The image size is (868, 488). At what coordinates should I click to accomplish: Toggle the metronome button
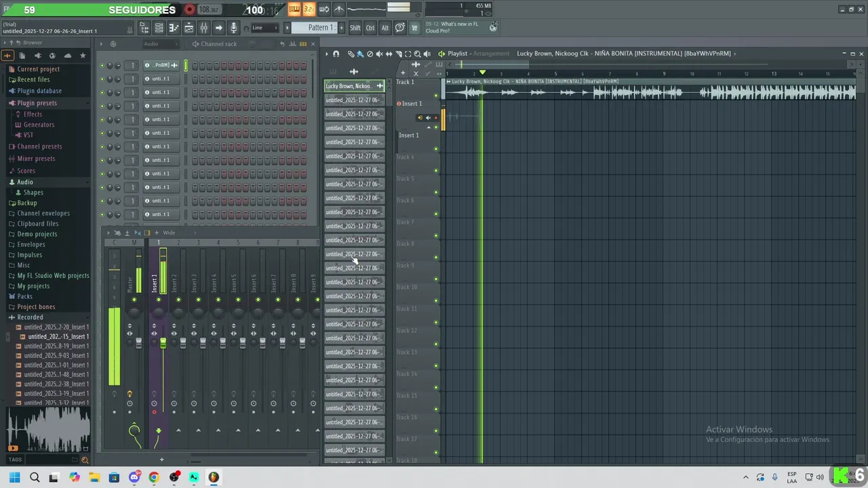tap(339, 9)
